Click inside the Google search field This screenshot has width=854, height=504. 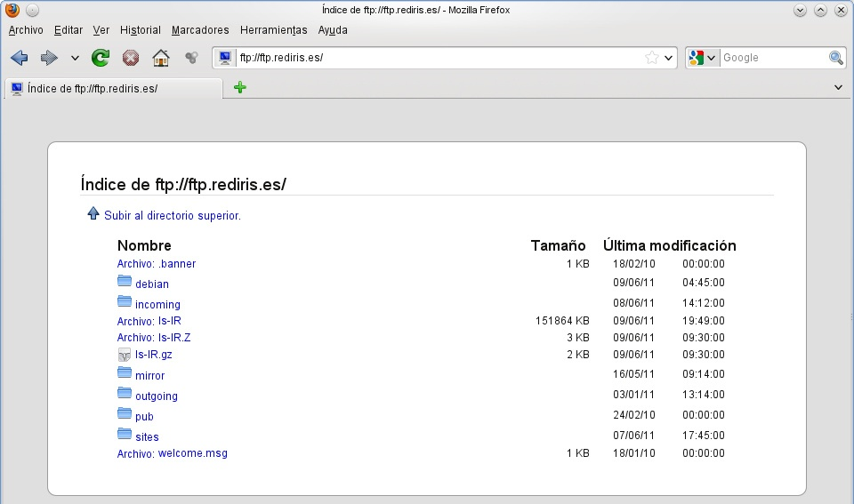(772, 58)
